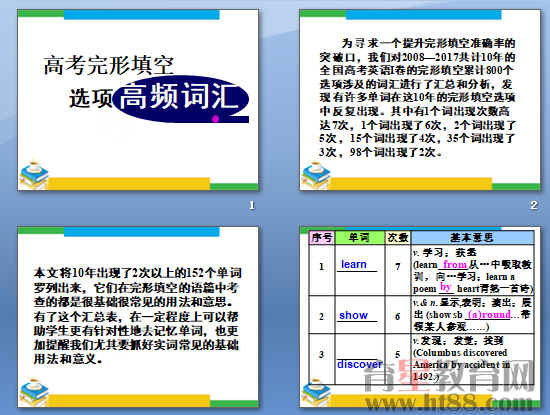Select slide 2 with the introduction paragraph
The image size is (550, 415).
[420, 100]
